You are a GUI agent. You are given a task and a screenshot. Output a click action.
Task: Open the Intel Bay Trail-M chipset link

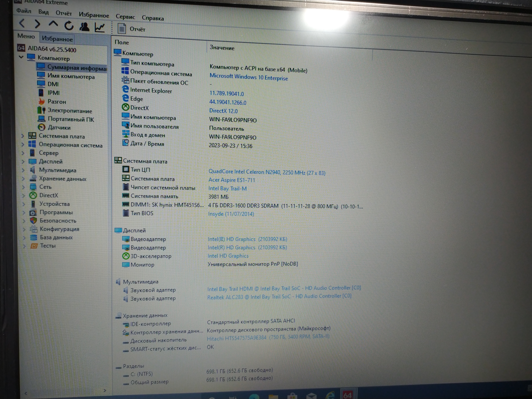(x=228, y=188)
